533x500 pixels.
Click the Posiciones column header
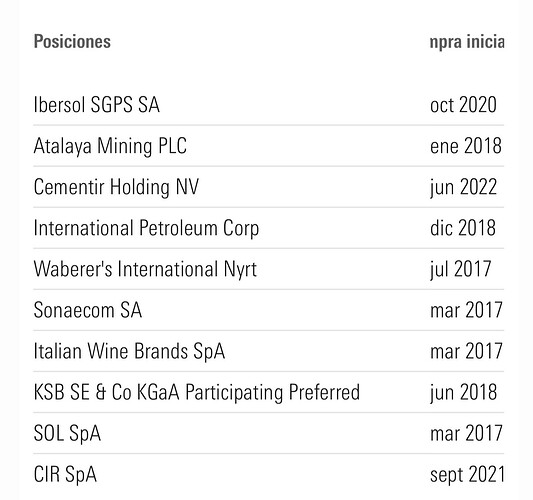point(72,42)
